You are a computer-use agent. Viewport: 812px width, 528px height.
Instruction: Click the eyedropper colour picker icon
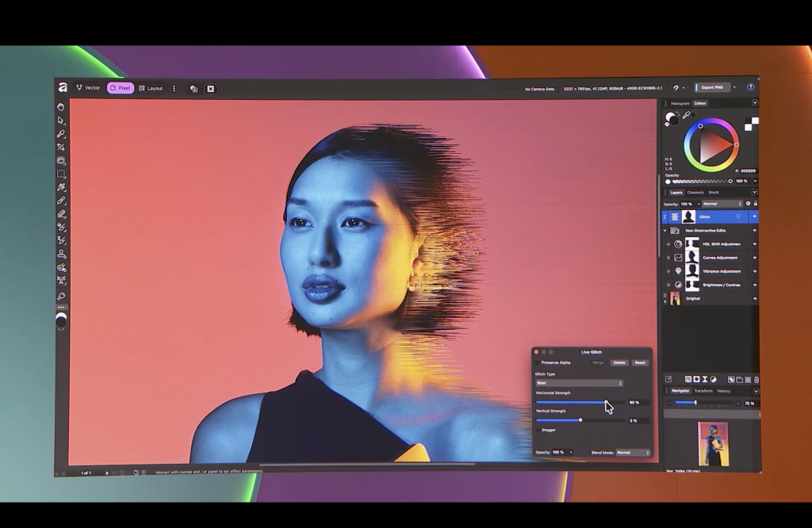(x=686, y=116)
